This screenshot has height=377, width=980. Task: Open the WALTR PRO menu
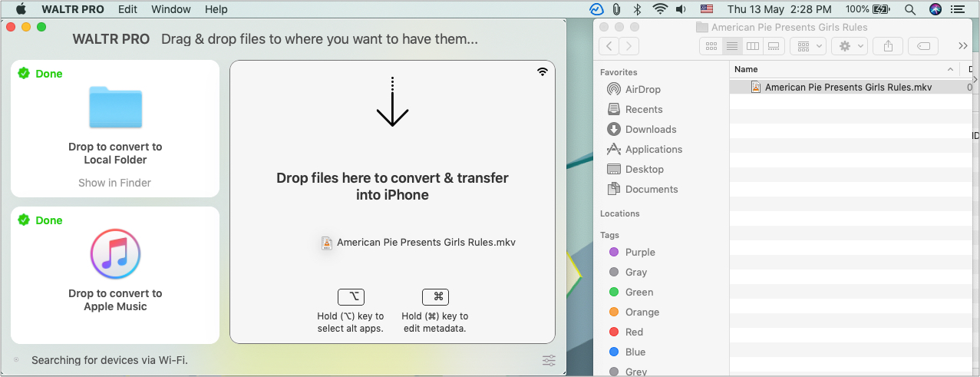(x=71, y=9)
